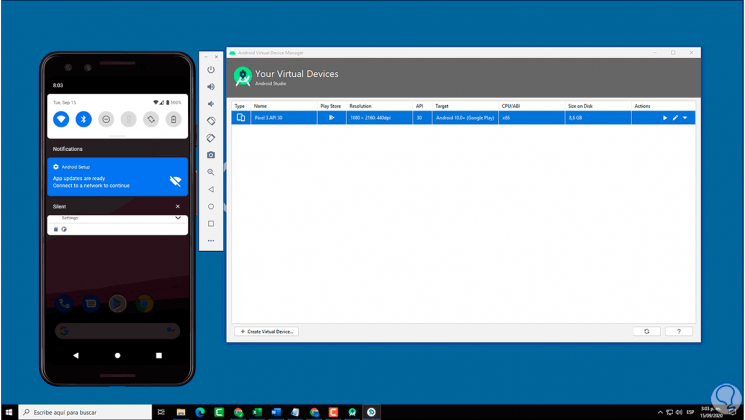Open Microsoft Edge from the taskbar
Viewport: 745px width, 420px height.
coord(200,412)
